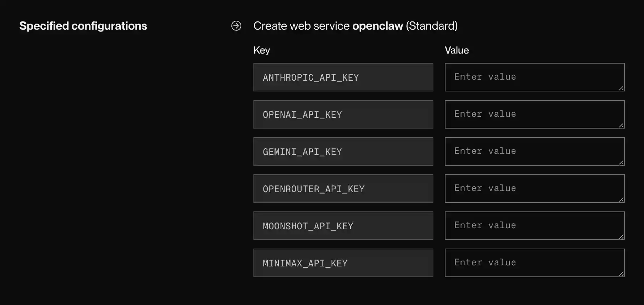Viewport: 644px width, 305px height.
Task: Click the 'Value' column label
Action: click(x=457, y=50)
